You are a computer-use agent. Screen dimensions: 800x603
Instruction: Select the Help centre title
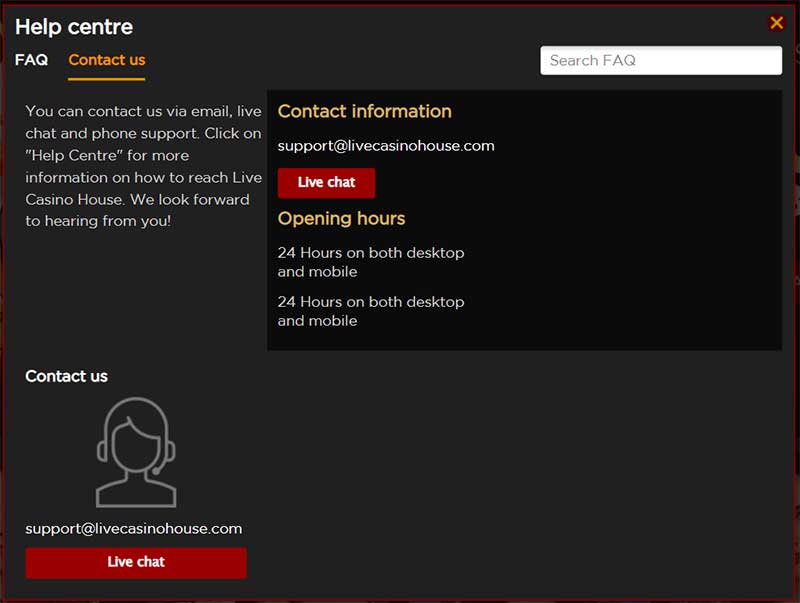(74, 27)
